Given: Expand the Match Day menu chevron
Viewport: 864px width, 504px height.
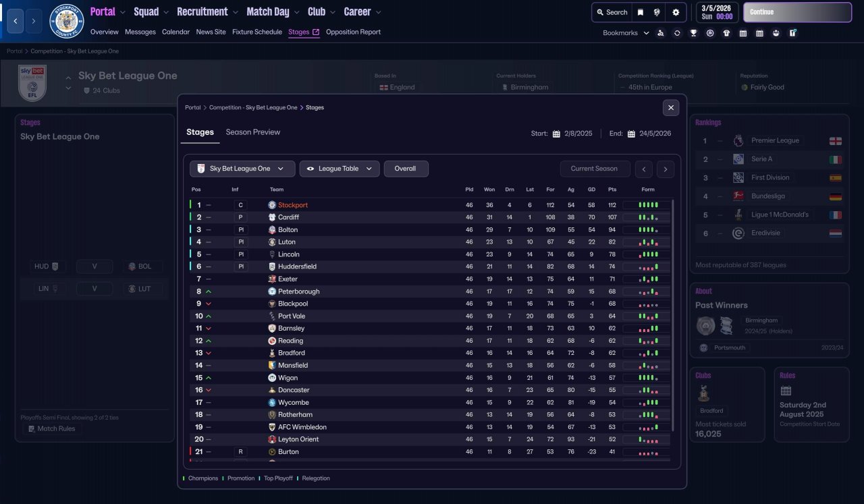Looking at the screenshot, I should (x=296, y=12).
